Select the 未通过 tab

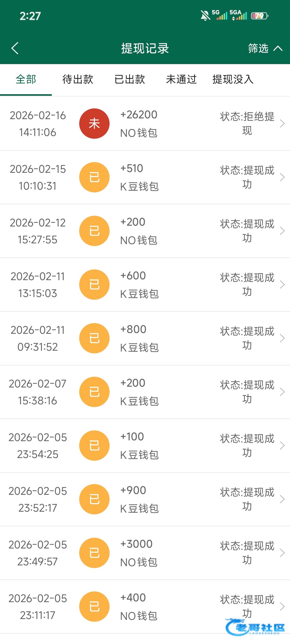[x=181, y=79]
